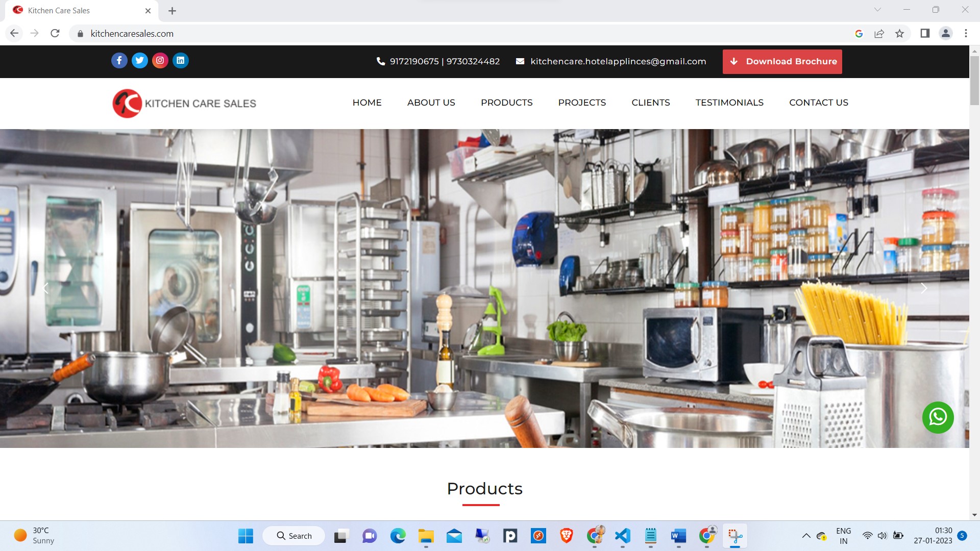The width and height of the screenshot is (980, 551).
Task: Open the WhatsApp chat floating button
Action: [938, 417]
